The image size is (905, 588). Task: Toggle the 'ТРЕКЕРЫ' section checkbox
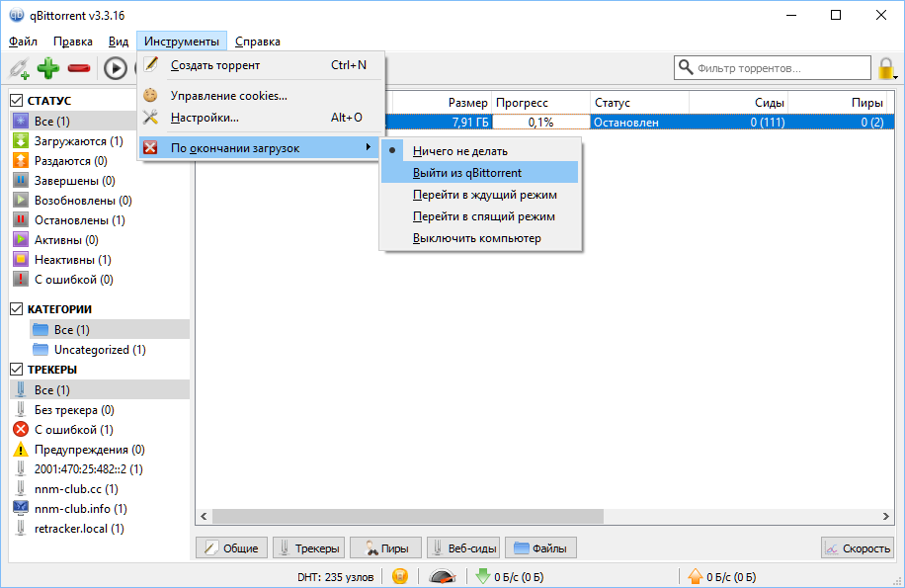pyautogui.click(x=17, y=370)
